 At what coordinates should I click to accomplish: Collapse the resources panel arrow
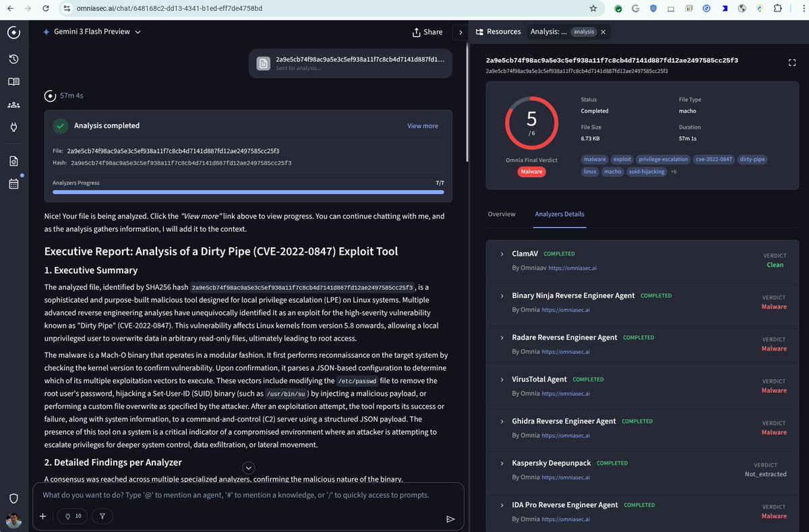460,32
